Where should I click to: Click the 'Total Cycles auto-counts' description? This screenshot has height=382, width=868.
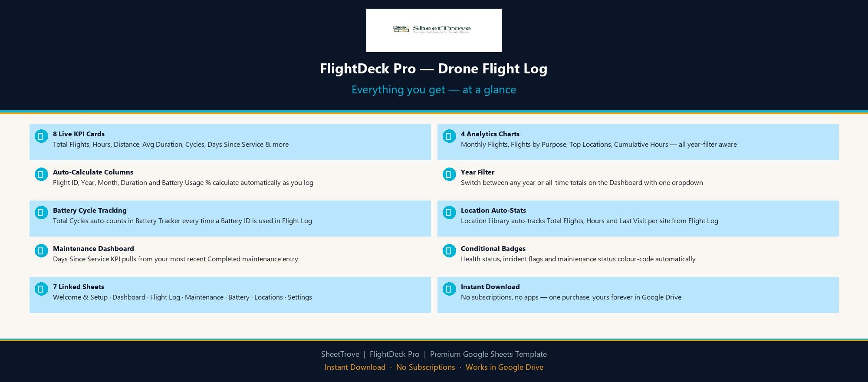pyautogui.click(x=182, y=221)
